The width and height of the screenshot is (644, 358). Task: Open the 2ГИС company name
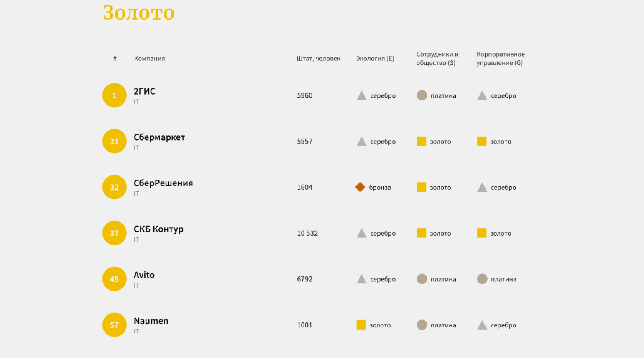pos(144,91)
